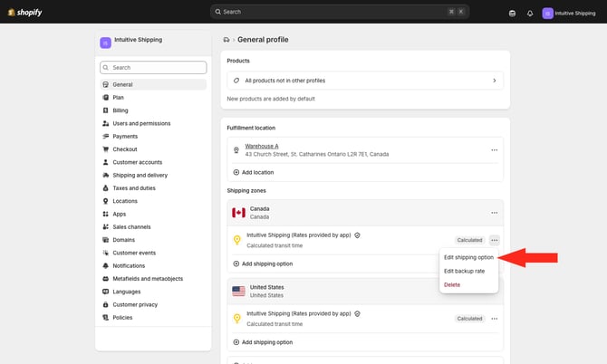Open Warehouse A more options menu
Image resolution: width=607 pixels, height=364 pixels.
point(495,150)
